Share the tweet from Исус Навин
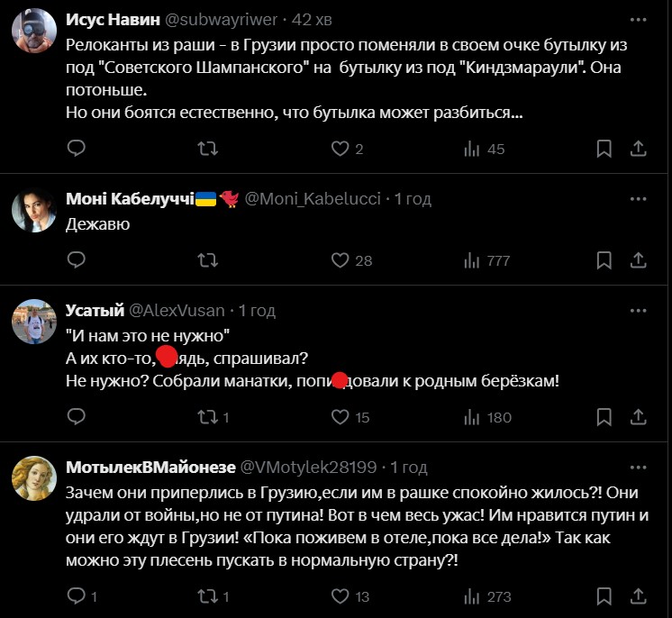672x618 pixels. tap(637, 149)
